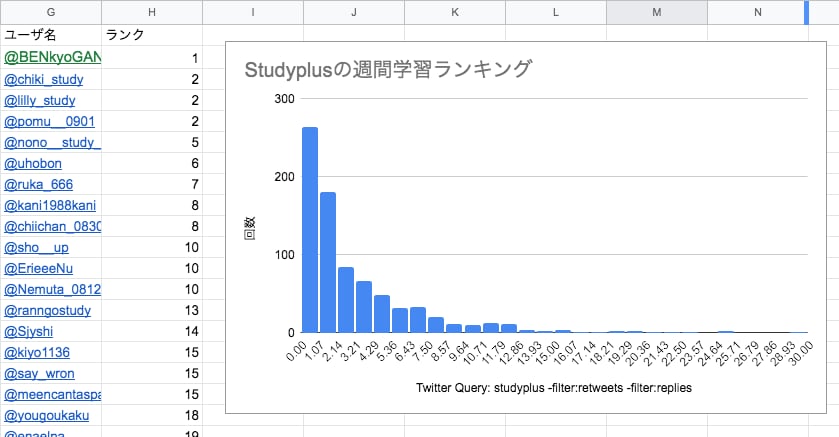Image resolution: width=839 pixels, height=437 pixels.
Task: Select rank cell 18 beside @yougoukaku
Action: (x=152, y=415)
